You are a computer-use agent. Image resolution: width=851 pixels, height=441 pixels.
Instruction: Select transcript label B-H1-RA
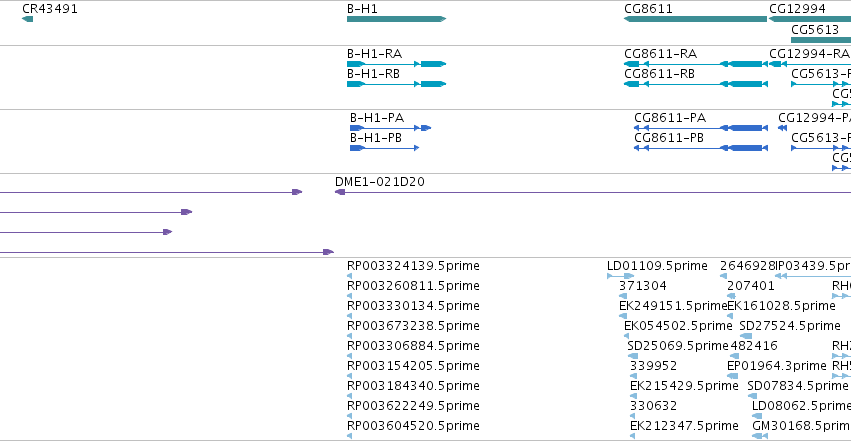pyautogui.click(x=374, y=54)
